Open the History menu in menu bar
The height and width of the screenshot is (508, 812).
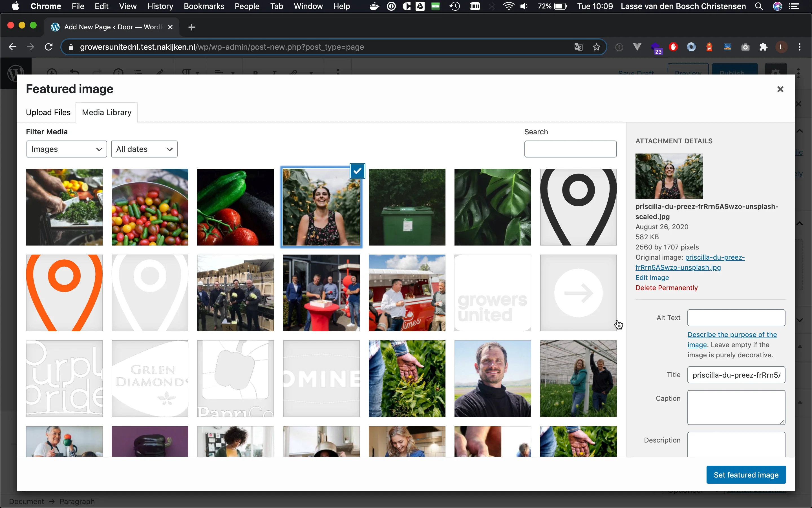pos(160,6)
